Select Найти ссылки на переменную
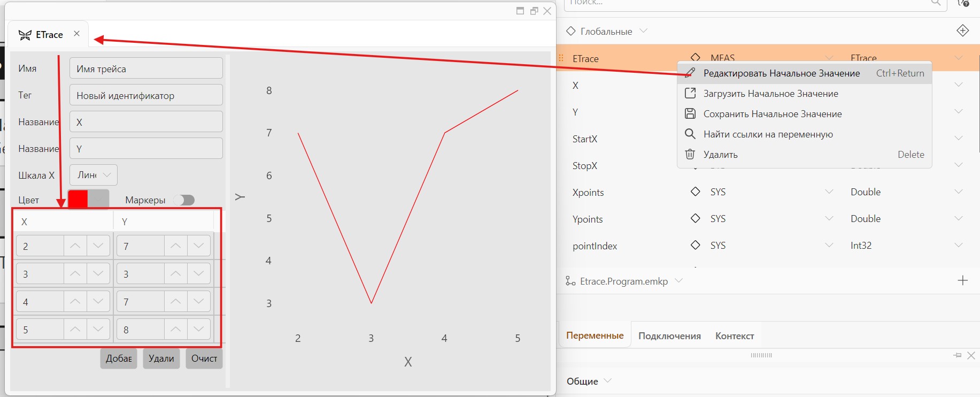Image resolution: width=980 pixels, height=397 pixels. (805, 134)
